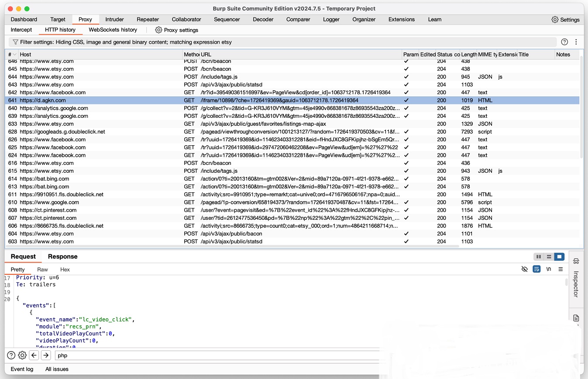Viewport: 588px width, 379px height.
Task: Select request 613 to bat.bing.com
Action: (x=292, y=187)
